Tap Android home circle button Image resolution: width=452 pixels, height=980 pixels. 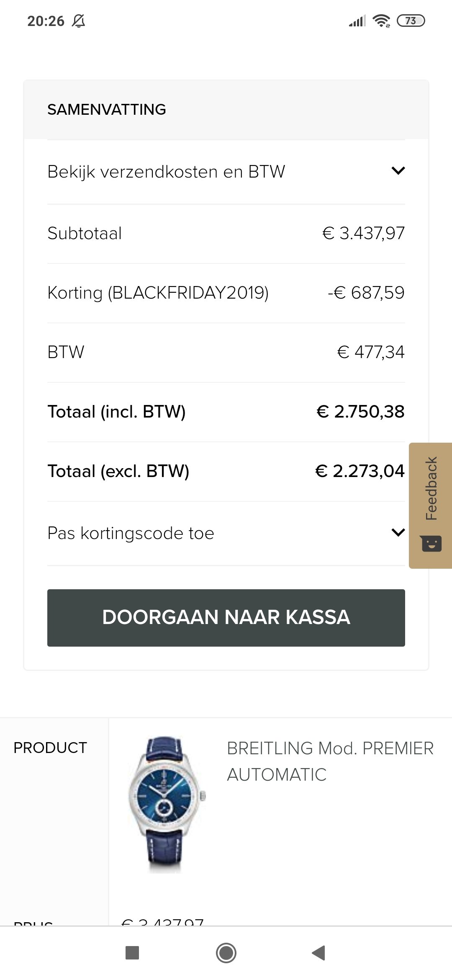pos(226,953)
